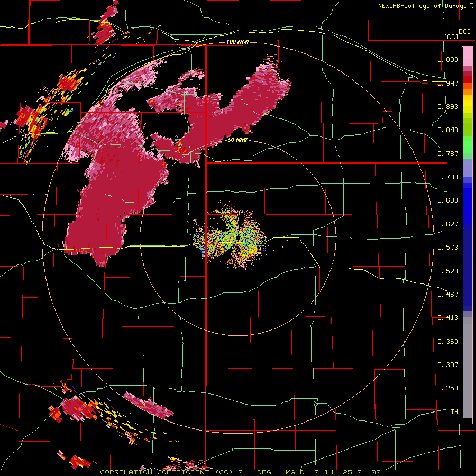Click the 100 NMI range ring label
Image resolution: width=476 pixels, height=476 pixels.
237,42
